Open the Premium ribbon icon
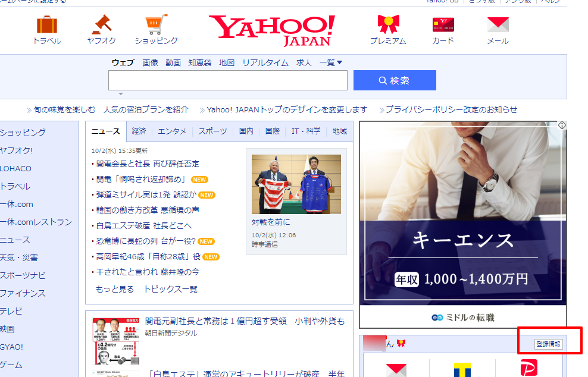 388,24
